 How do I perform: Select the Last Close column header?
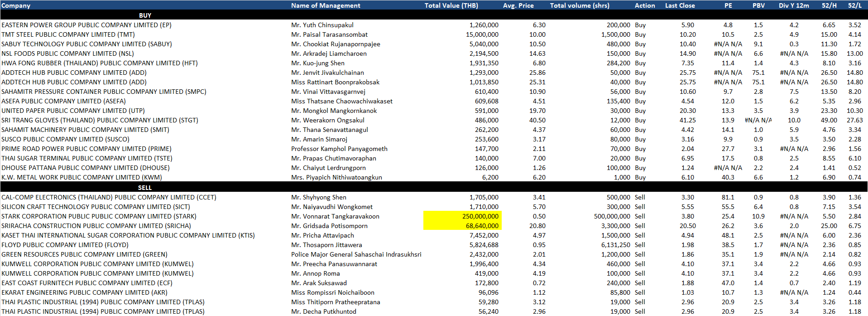click(680, 5)
